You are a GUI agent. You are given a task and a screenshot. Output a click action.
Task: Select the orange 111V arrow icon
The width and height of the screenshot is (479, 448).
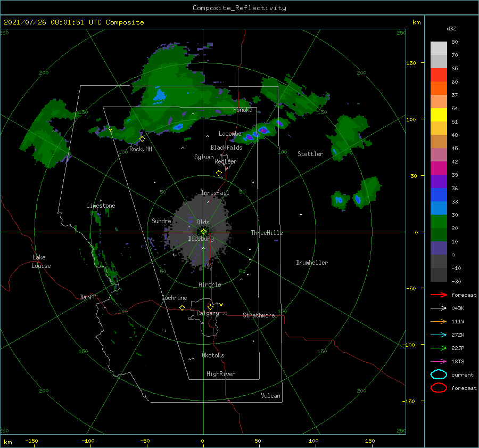(439, 321)
